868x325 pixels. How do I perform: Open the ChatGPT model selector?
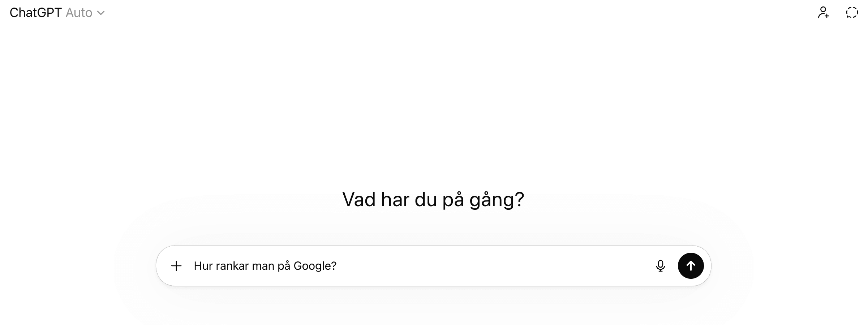57,13
